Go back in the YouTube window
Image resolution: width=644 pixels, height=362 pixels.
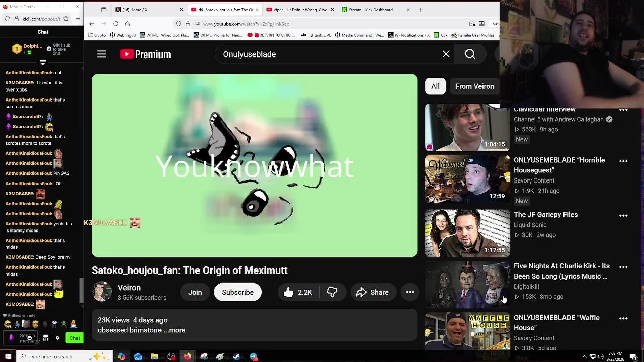coord(92,24)
